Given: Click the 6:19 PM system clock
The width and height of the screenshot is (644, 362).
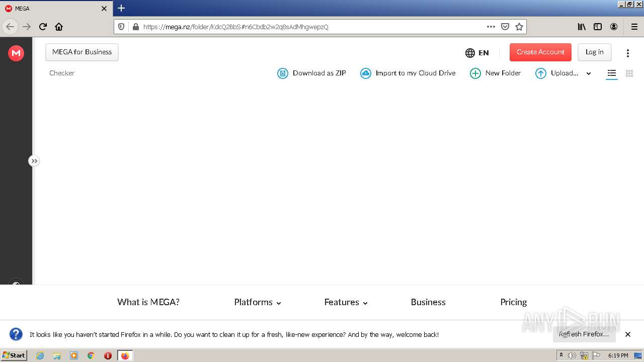Looking at the screenshot, I should [618, 355].
